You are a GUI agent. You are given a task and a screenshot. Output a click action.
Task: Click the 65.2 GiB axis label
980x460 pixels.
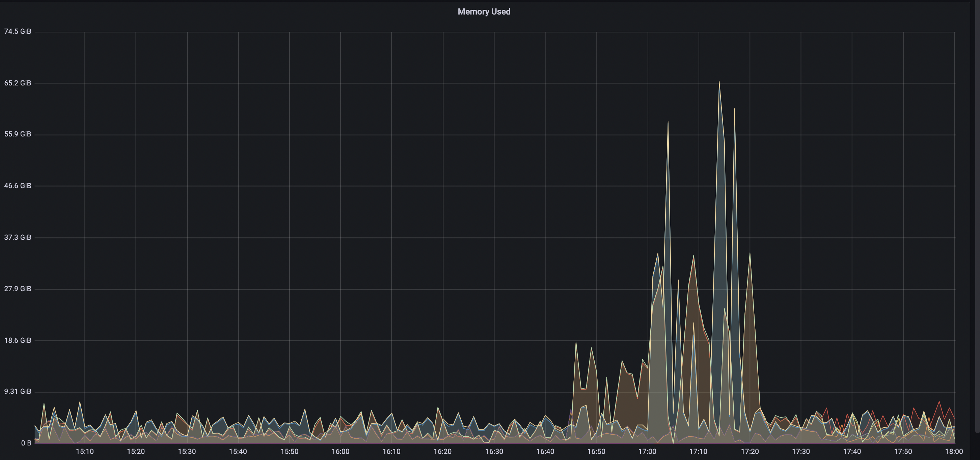(x=18, y=83)
